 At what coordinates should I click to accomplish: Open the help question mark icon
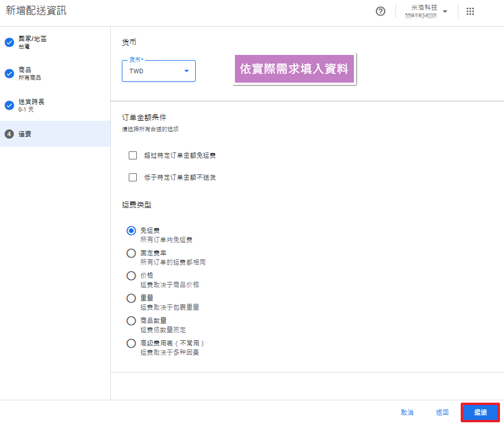coord(380,12)
